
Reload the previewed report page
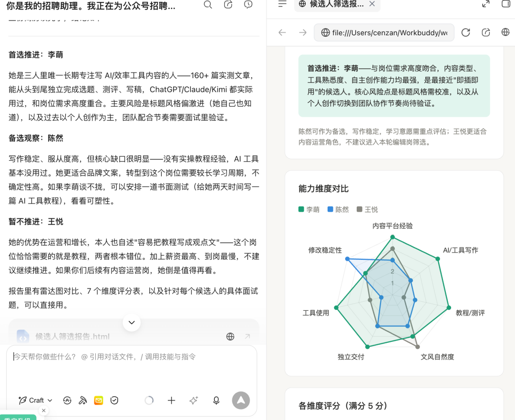pyautogui.click(x=466, y=32)
